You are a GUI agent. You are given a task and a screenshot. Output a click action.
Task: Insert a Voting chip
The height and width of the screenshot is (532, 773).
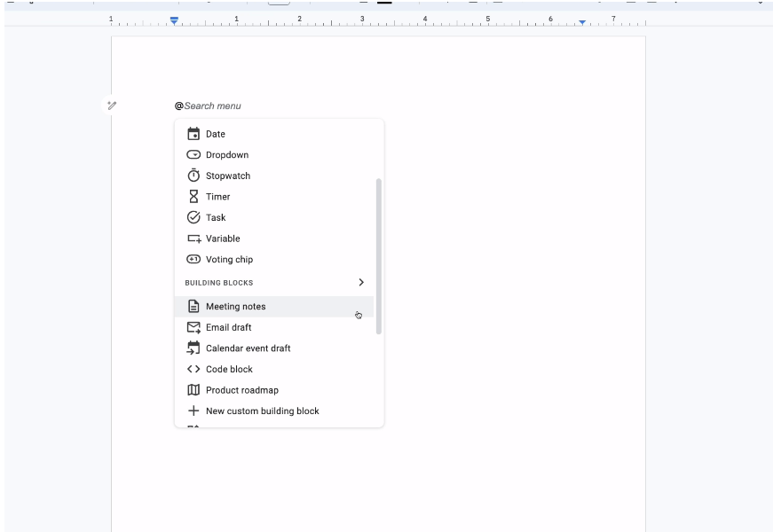pyautogui.click(x=274, y=260)
